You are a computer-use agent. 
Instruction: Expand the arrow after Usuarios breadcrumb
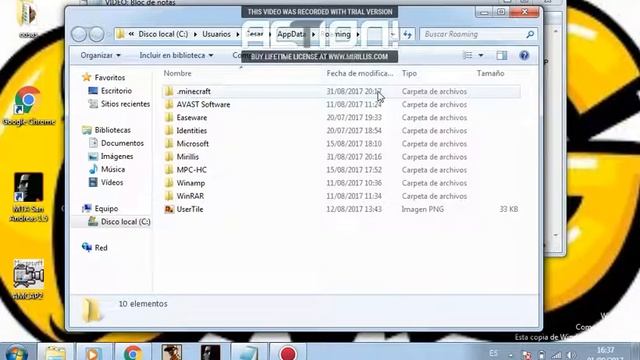click(x=238, y=34)
